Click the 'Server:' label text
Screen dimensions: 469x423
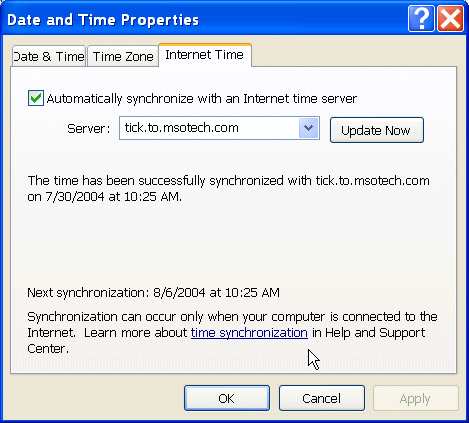[x=88, y=129]
